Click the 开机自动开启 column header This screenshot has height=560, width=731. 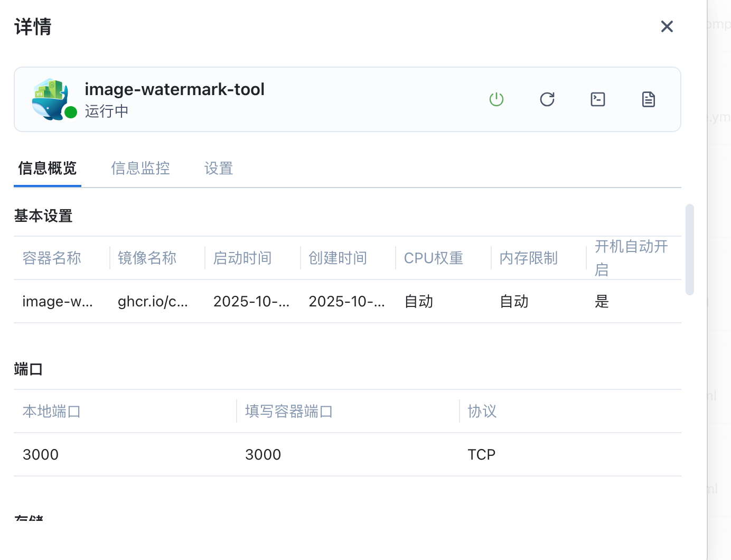click(x=631, y=258)
